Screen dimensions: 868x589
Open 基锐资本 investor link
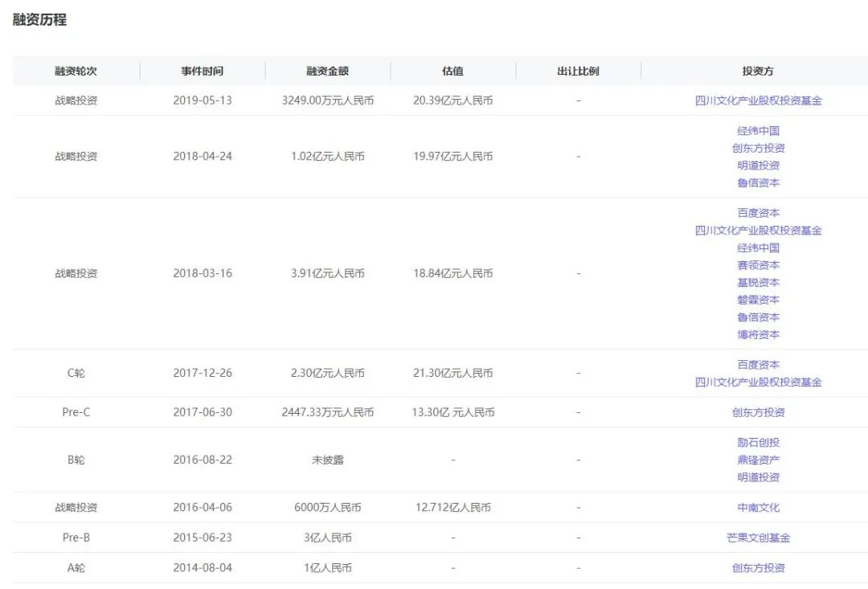click(x=758, y=282)
